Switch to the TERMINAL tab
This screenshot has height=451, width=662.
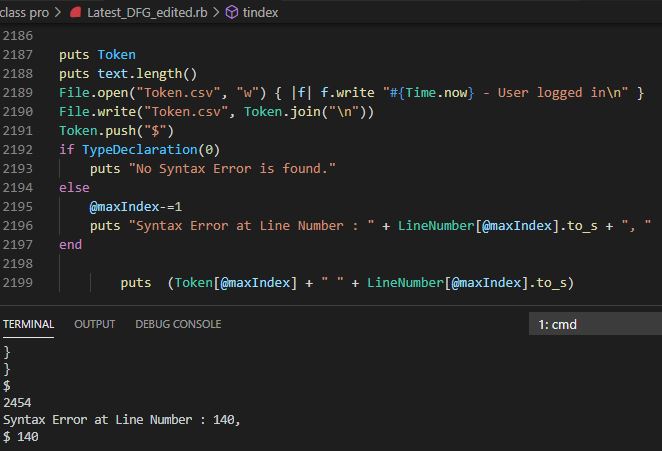click(x=28, y=324)
